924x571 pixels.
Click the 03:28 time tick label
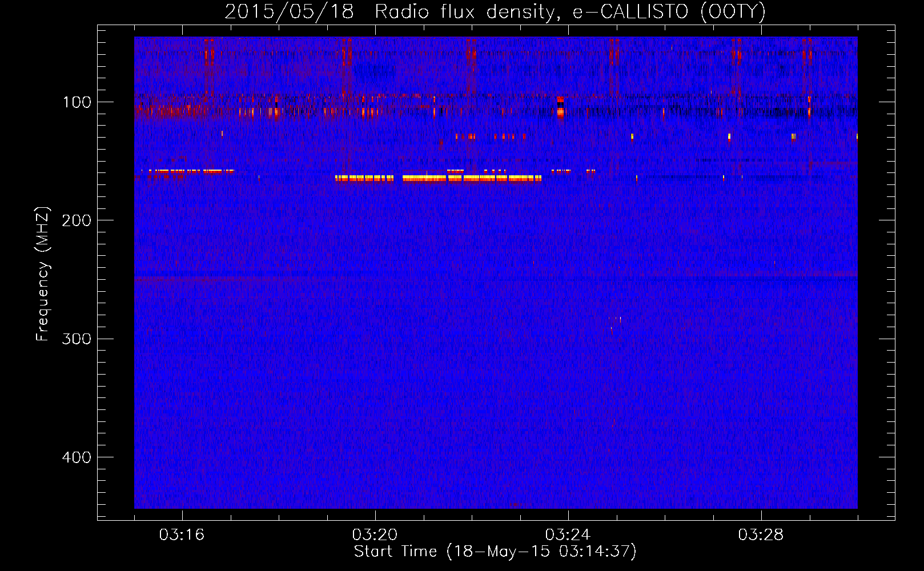(x=761, y=535)
